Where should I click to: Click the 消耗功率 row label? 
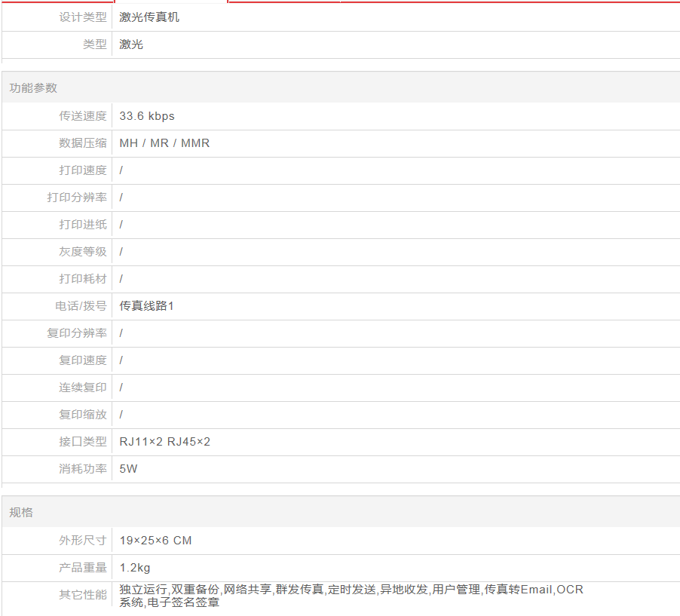(x=83, y=469)
